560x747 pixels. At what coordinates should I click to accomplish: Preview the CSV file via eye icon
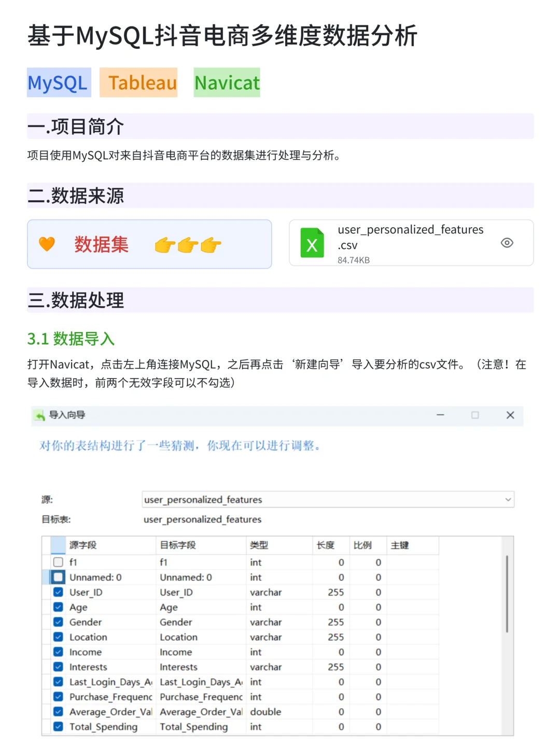pyautogui.click(x=507, y=243)
